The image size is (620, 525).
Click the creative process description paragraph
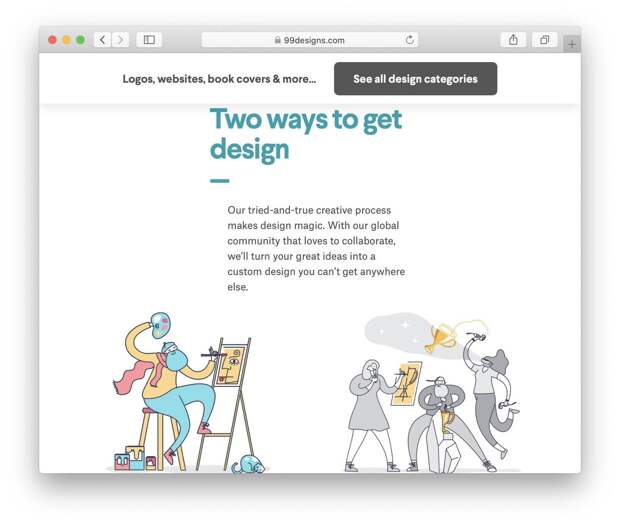(316, 248)
